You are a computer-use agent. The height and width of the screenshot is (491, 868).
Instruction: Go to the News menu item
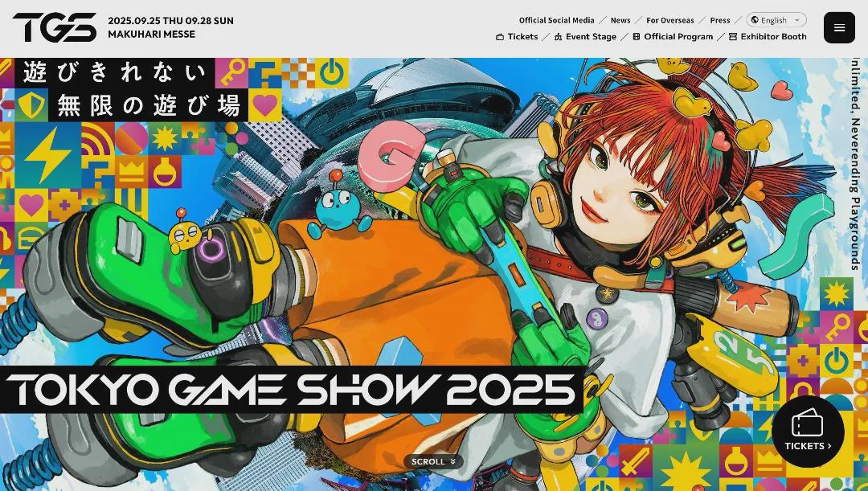[620, 20]
